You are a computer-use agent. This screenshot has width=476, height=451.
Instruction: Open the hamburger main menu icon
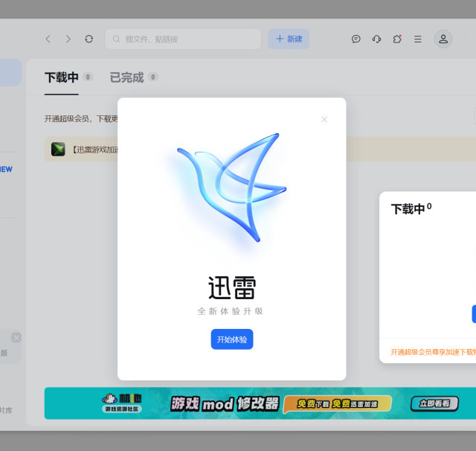coord(418,39)
